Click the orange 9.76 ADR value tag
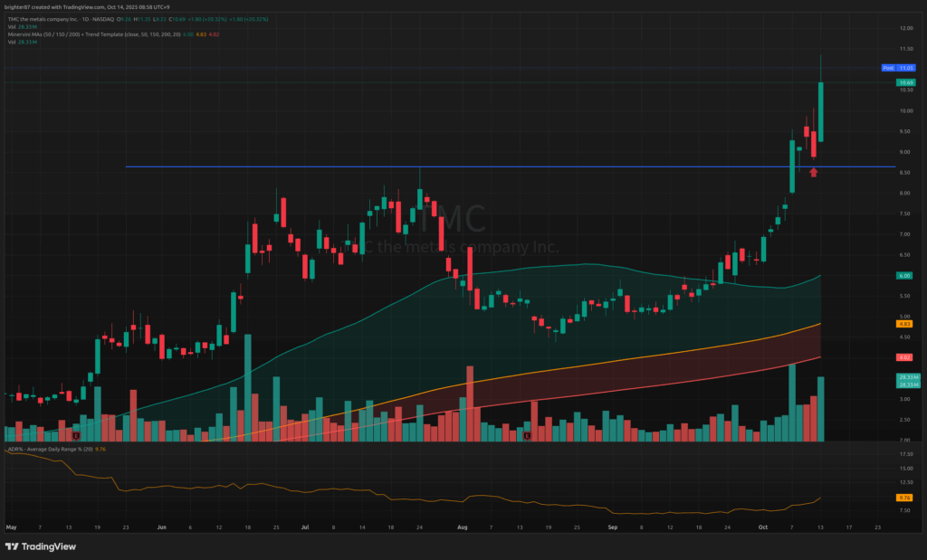Image resolution: width=927 pixels, height=560 pixels. tap(903, 498)
